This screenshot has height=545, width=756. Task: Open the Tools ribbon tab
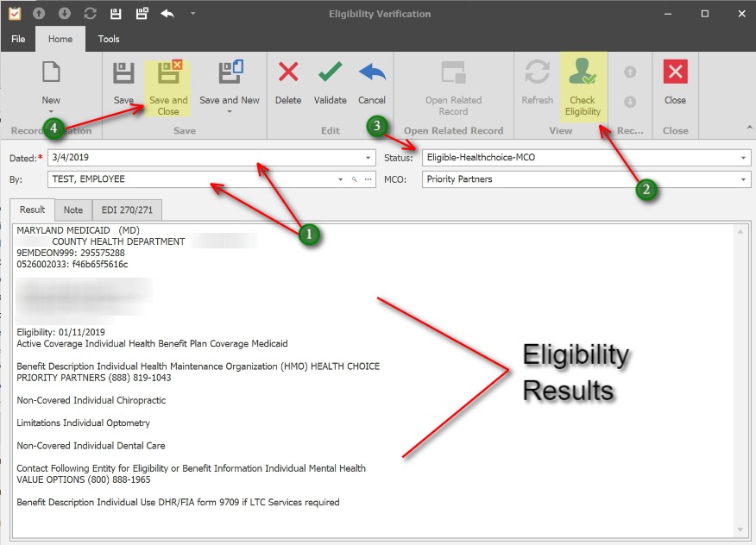pyautogui.click(x=108, y=39)
